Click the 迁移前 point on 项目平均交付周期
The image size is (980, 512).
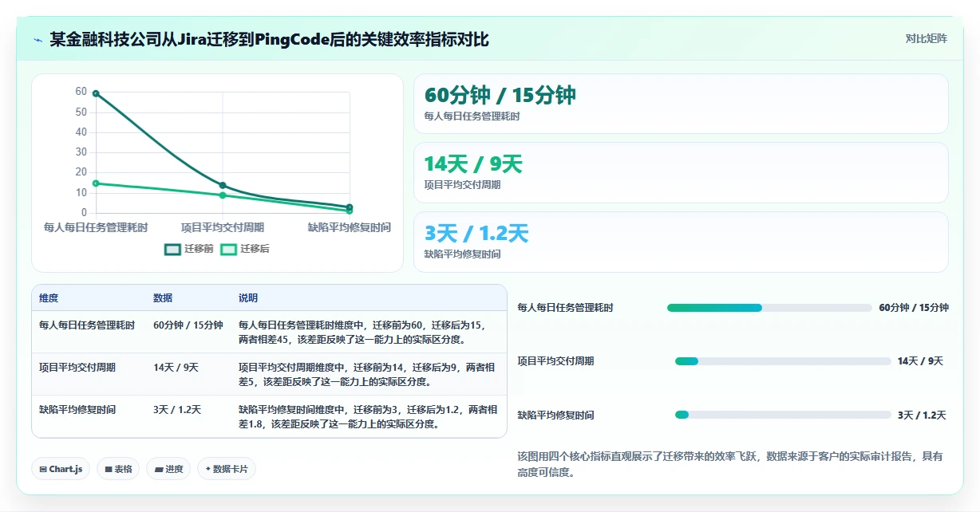tap(223, 186)
